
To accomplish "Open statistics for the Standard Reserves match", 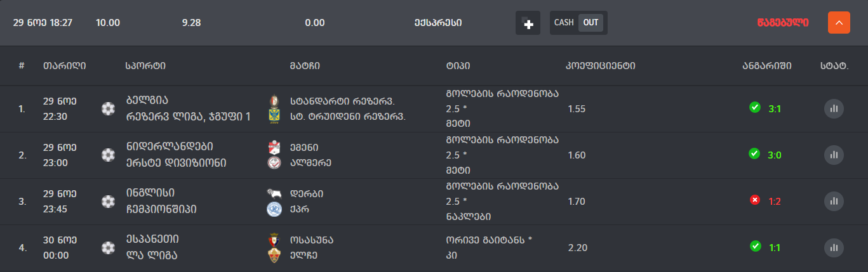I will pos(834,109).
